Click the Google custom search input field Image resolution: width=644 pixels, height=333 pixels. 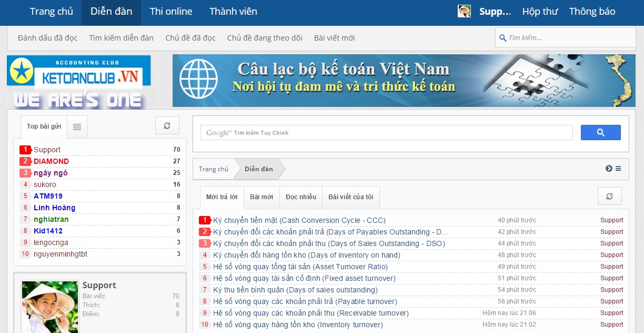(x=387, y=133)
